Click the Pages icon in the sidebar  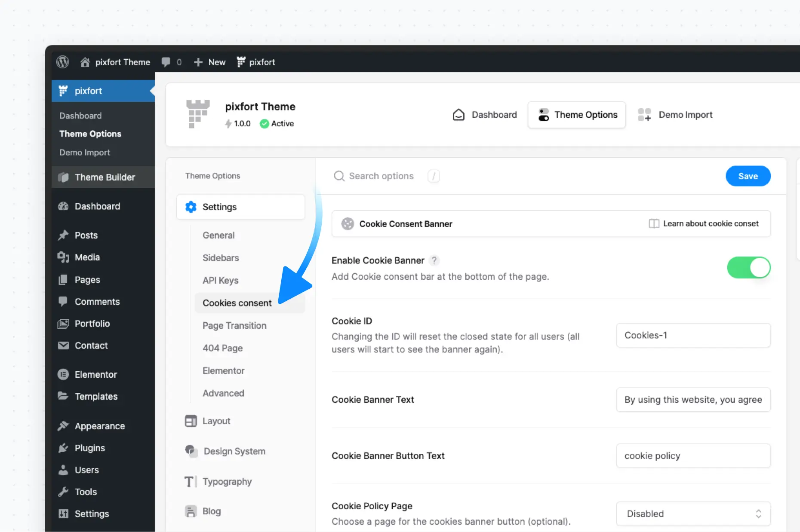(x=63, y=280)
